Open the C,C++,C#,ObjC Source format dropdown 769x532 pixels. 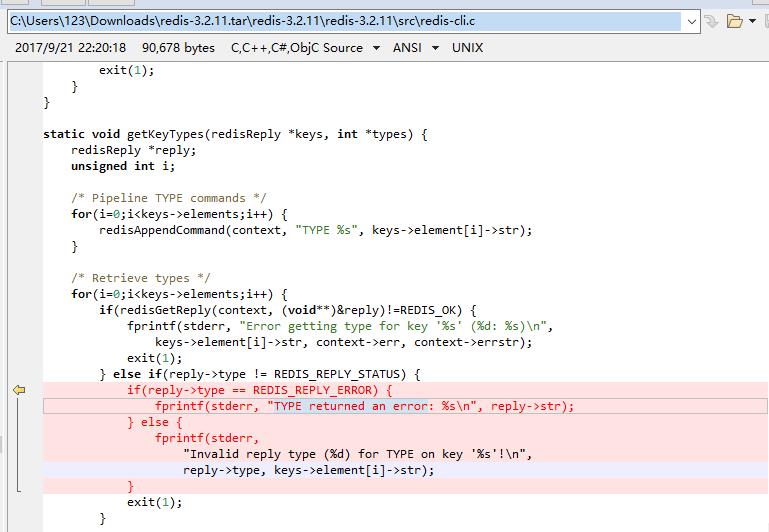pyautogui.click(x=305, y=47)
